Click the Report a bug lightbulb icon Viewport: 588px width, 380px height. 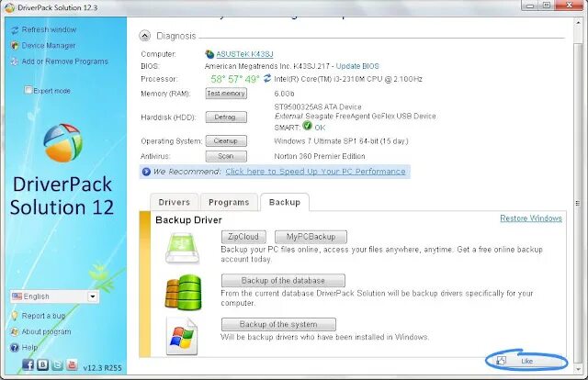pyautogui.click(x=15, y=316)
